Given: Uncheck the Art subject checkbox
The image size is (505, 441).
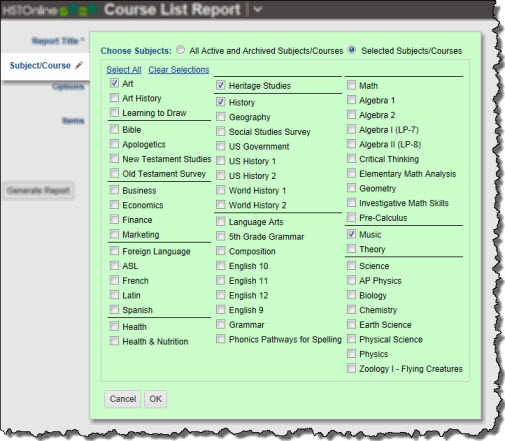Looking at the screenshot, I should [114, 83].
